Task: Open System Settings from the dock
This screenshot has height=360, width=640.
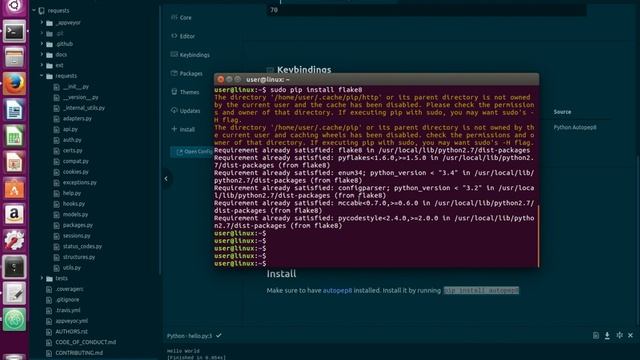Action: pos(14,241)
